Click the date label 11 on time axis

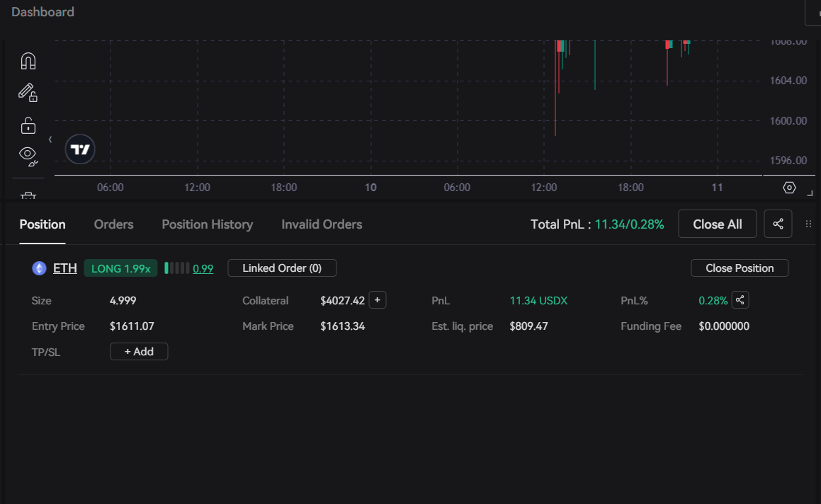[718, 188]
